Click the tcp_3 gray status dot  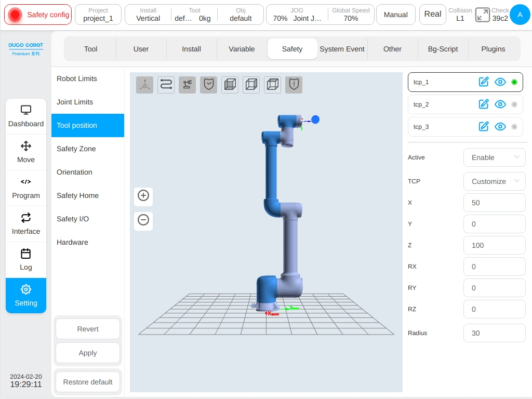pos(514,127)
